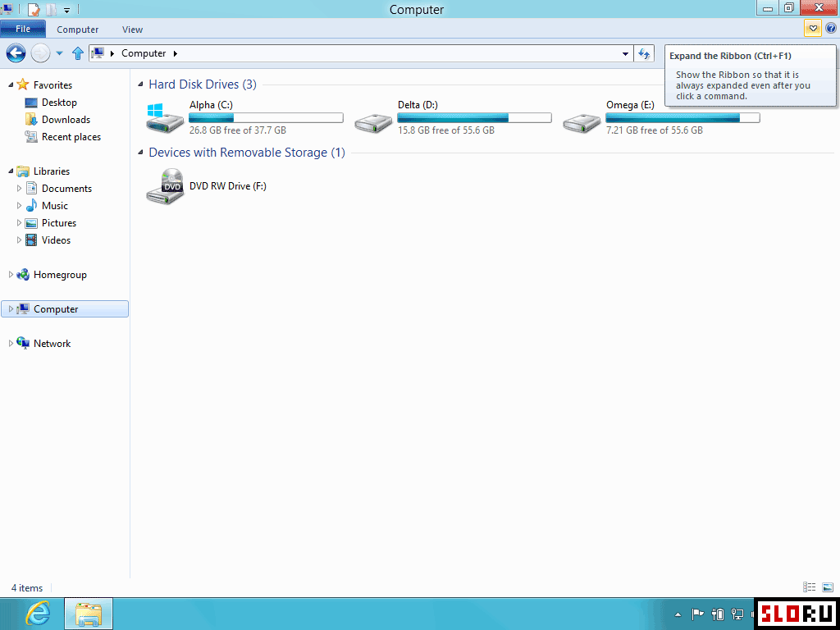This screenshot has height=630, width=840.
Task: Expand the Computer tree node in sidebar
Action: [x=11, y=309]
